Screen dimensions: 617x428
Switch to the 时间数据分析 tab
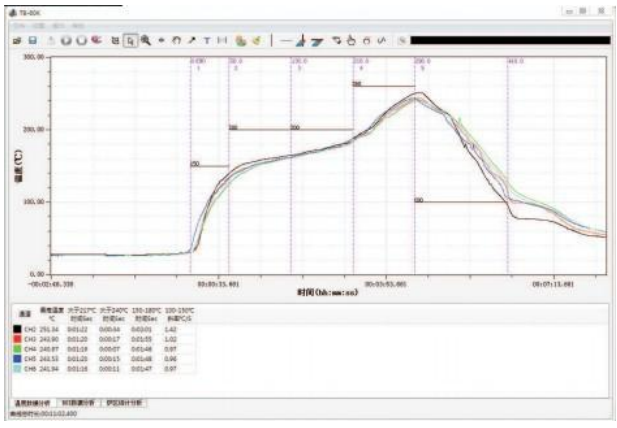coord(80,402)
